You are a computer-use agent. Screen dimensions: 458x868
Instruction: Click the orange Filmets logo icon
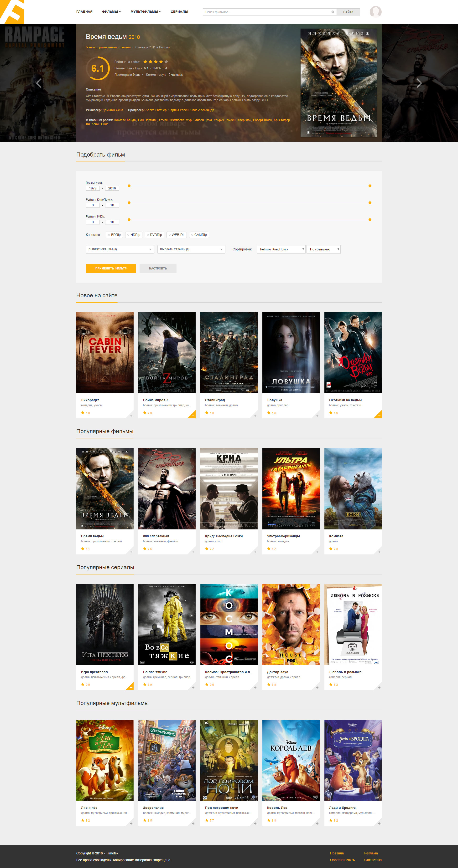[12, 12]
